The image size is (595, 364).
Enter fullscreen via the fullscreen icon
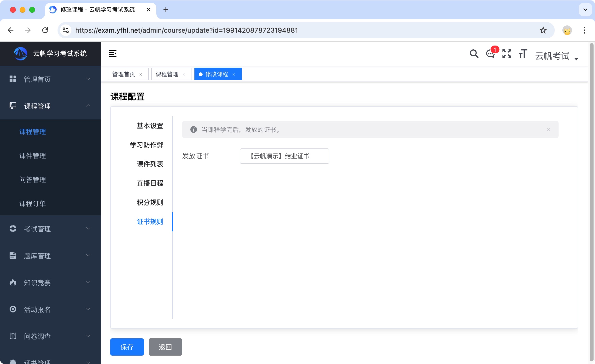[x=507, y=54]
